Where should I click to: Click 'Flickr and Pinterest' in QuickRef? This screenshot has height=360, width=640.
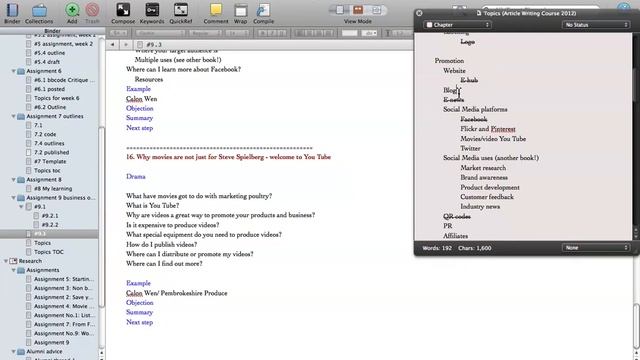point(488,129)
